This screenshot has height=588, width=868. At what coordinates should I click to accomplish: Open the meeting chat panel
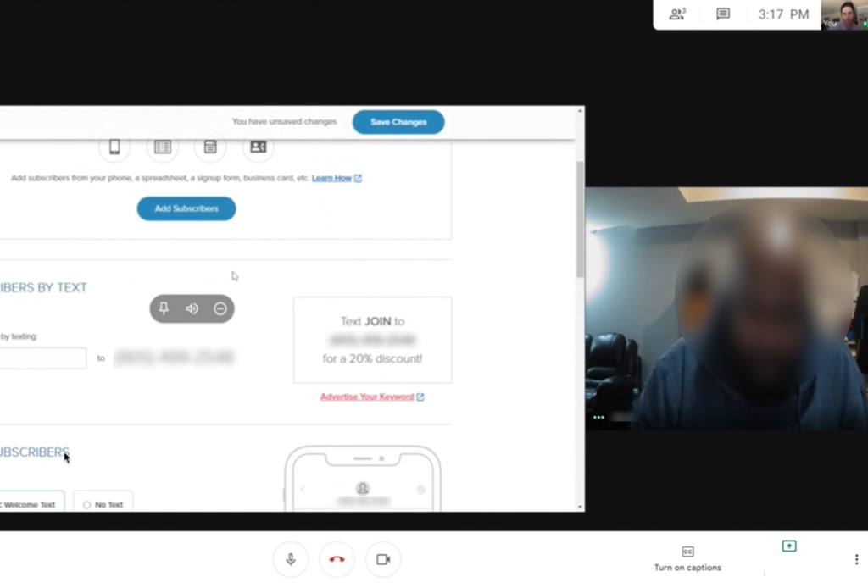(x=723, y=14)
